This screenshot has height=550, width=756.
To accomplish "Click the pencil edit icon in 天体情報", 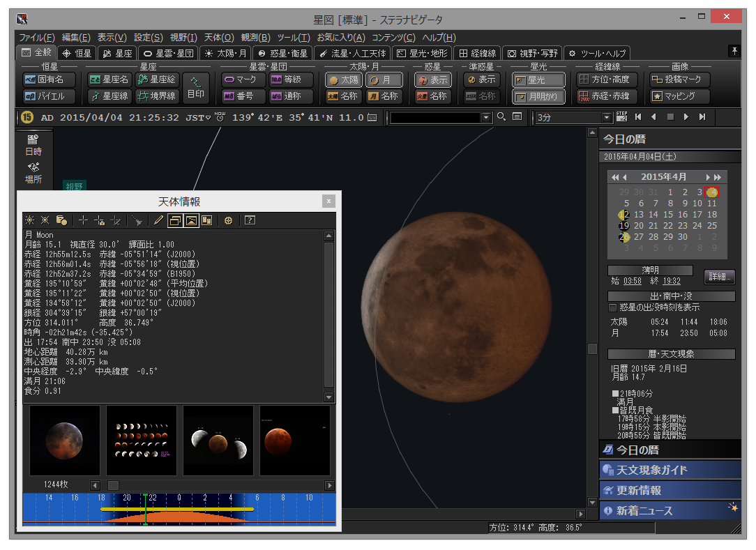I will pyautogui.click(x=159, y=220).
